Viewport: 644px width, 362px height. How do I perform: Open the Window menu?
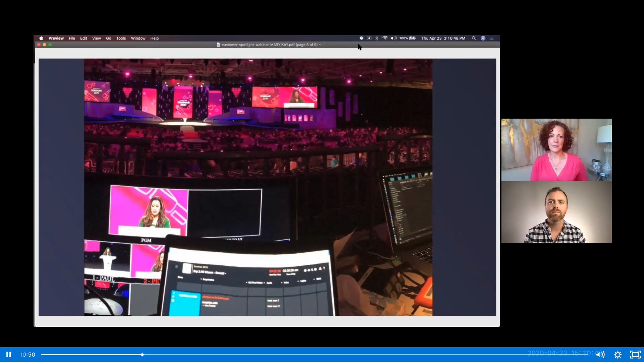138,38
